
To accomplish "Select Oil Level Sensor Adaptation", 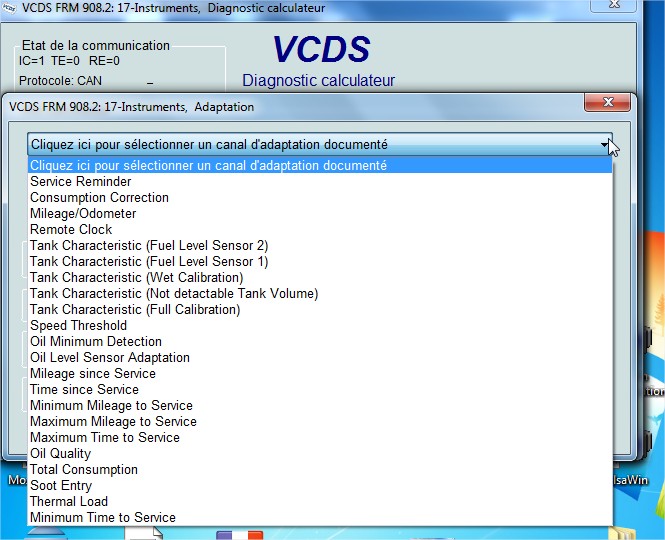I will click(x=109, y=358).
